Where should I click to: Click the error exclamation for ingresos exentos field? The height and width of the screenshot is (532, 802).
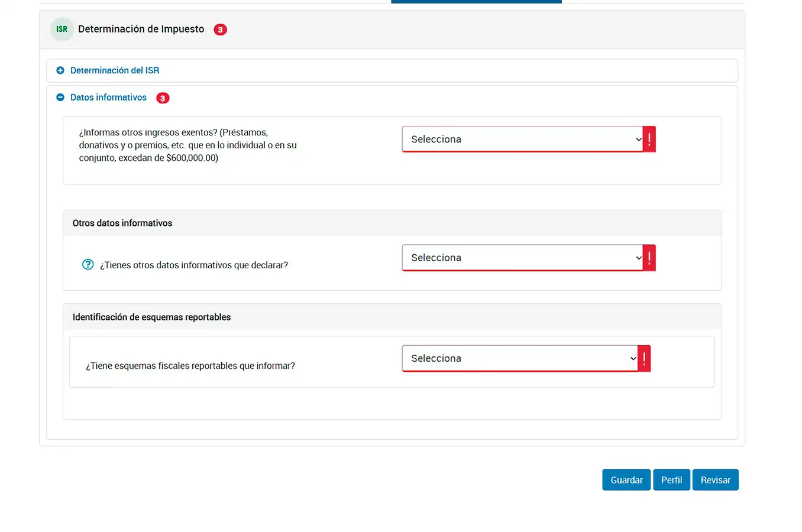649,140
